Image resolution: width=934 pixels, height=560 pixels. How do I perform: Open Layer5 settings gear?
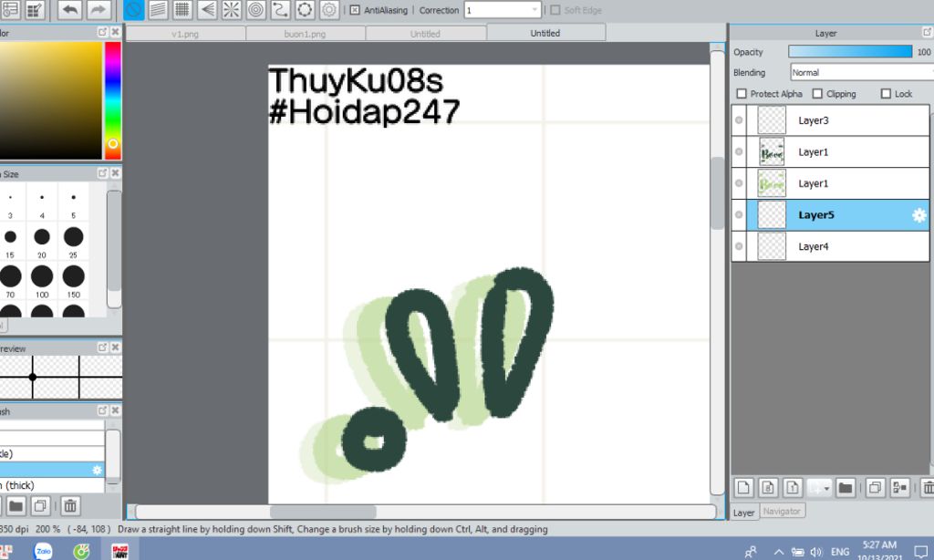[x=919, y=215]
